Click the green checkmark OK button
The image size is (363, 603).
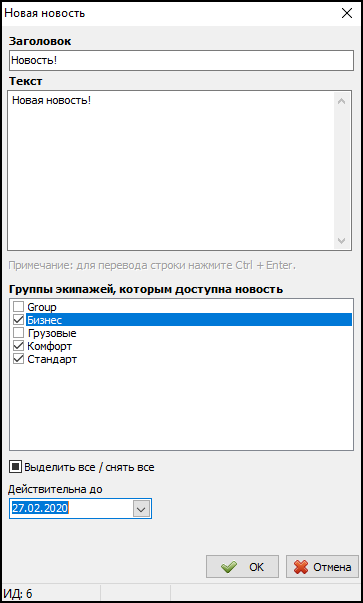(242, 566)
